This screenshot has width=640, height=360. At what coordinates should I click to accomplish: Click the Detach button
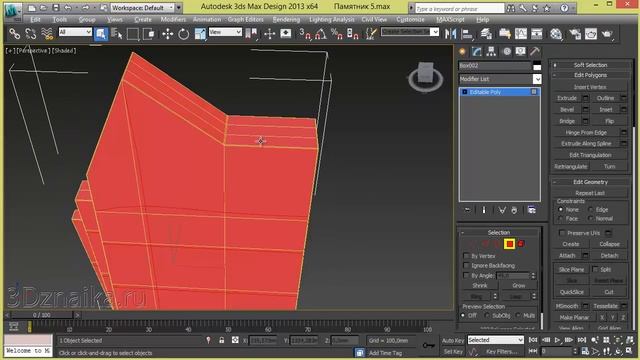(609, 256)
